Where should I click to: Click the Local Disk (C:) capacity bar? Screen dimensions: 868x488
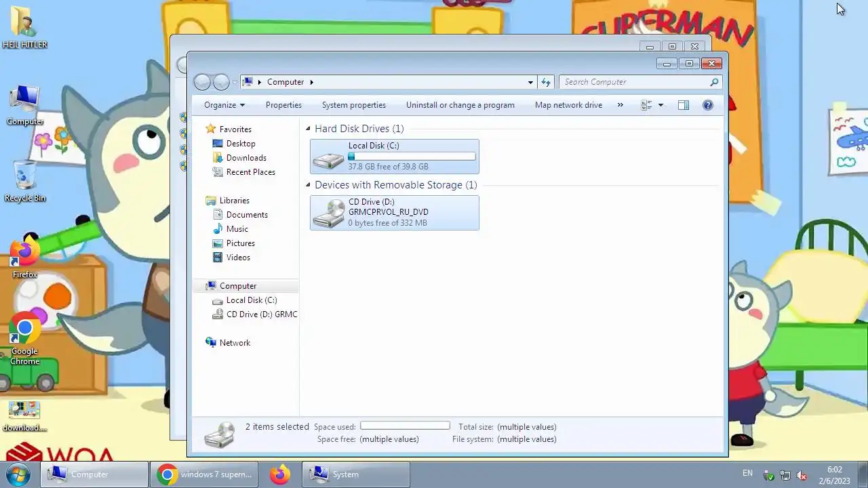(412, 157)
